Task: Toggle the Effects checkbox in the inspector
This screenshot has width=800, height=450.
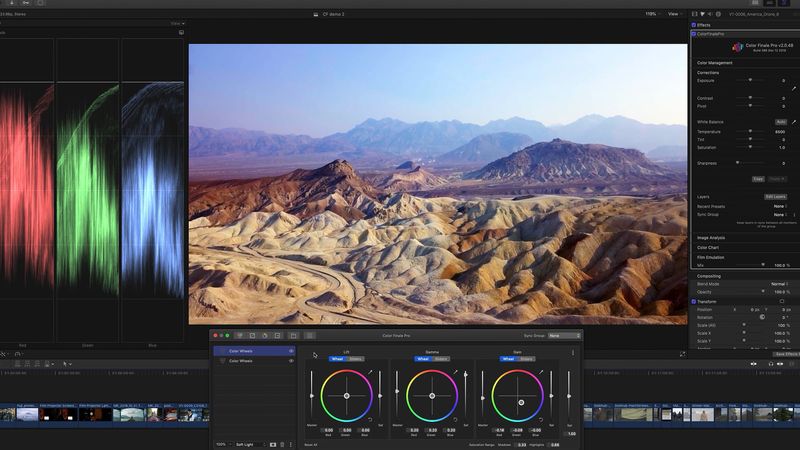Action: click(x=695, y=24)
